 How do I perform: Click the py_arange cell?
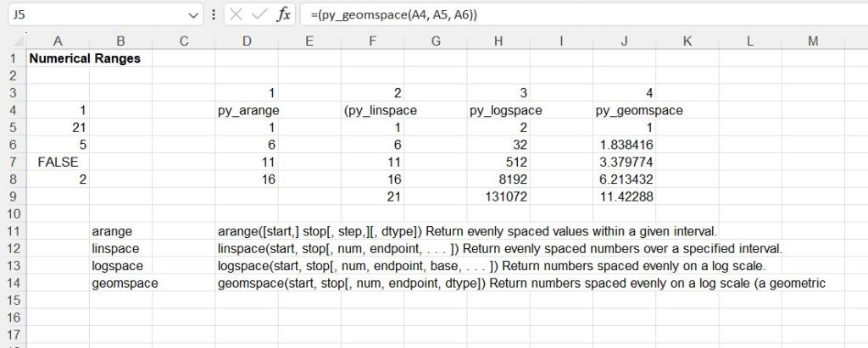pos(248,110)
